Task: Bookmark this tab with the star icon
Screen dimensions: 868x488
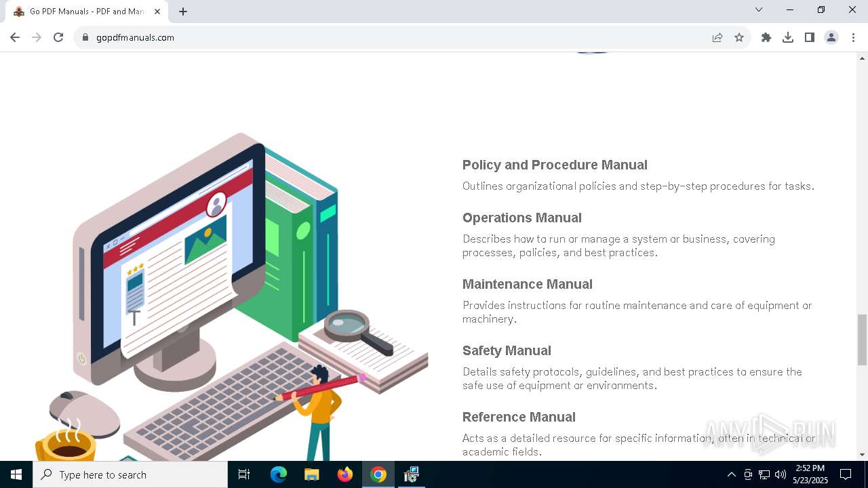Action: [x=739, y=38]
